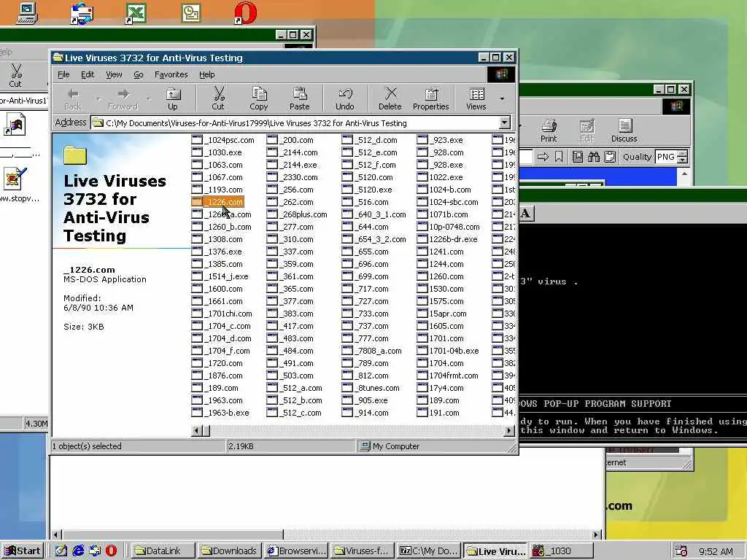
Task: Open Properties from the toolbar
Action: click(x=430, y=98)
